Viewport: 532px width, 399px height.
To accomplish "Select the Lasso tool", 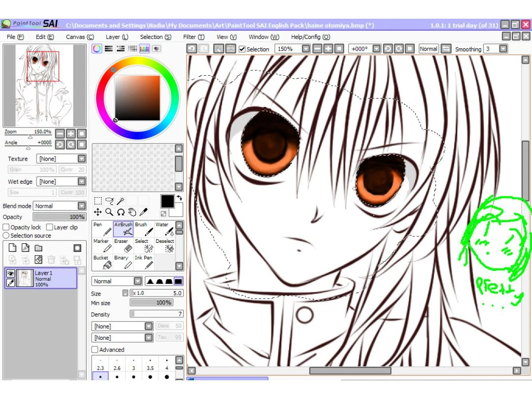I will [109, 201].
